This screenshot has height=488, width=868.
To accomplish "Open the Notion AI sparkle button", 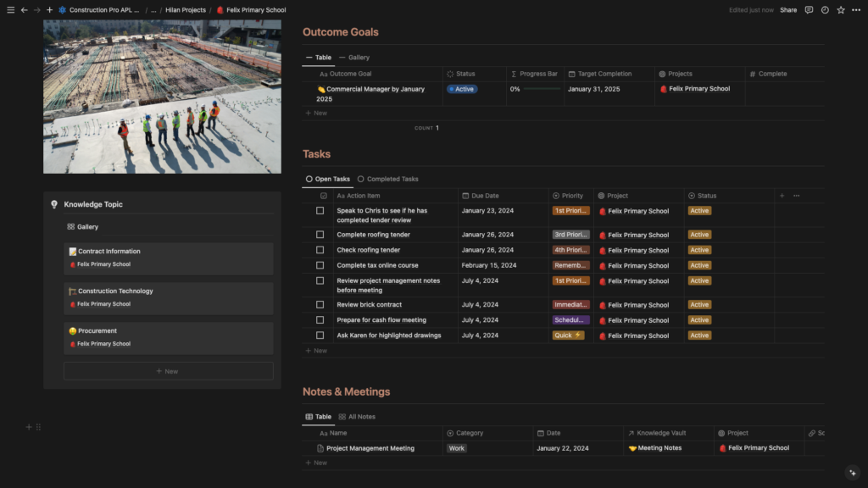I will 853,473.
